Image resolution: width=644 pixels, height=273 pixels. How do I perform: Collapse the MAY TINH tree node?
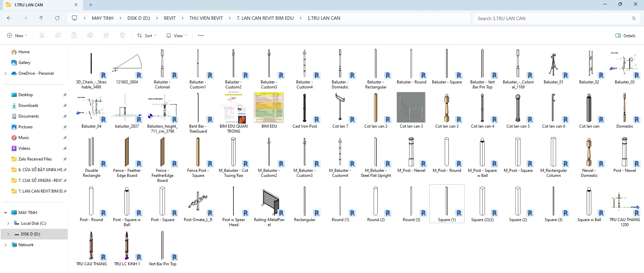coord(5,213)
